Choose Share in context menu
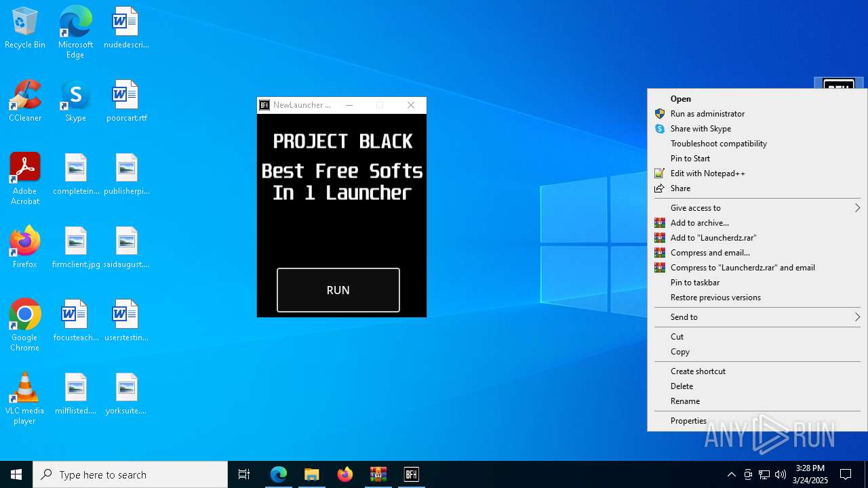This screenshot has width=868, height=488. 757,188
